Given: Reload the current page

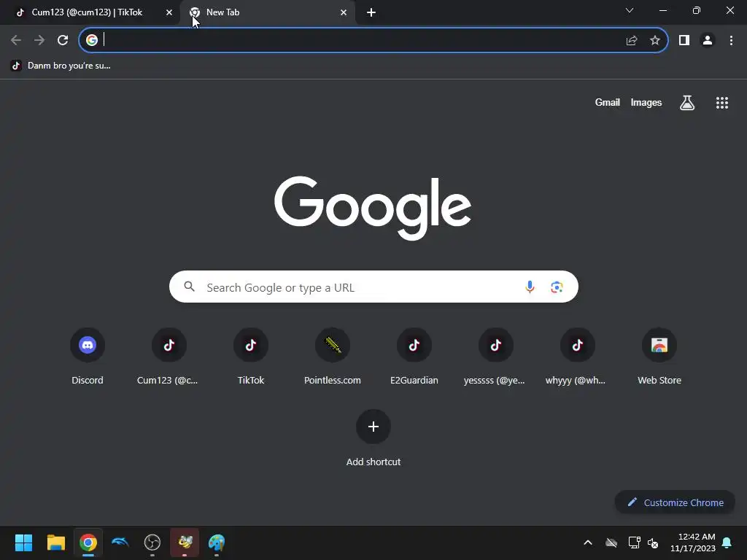Looking at the screenshot, I should click(63, 41).
